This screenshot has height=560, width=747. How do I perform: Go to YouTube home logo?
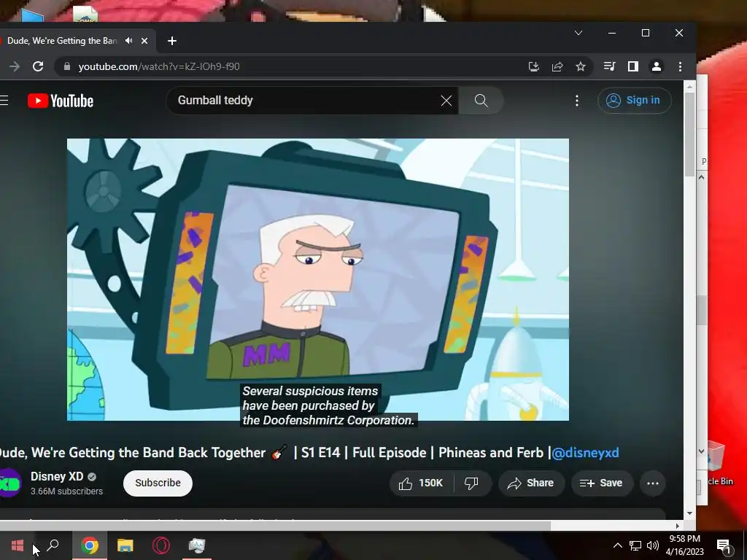[x=61, y=101]
